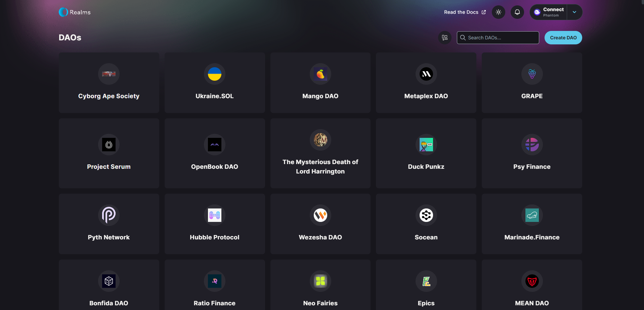
Task: Click the Bonfida DAO title
Action: [109, 303]
